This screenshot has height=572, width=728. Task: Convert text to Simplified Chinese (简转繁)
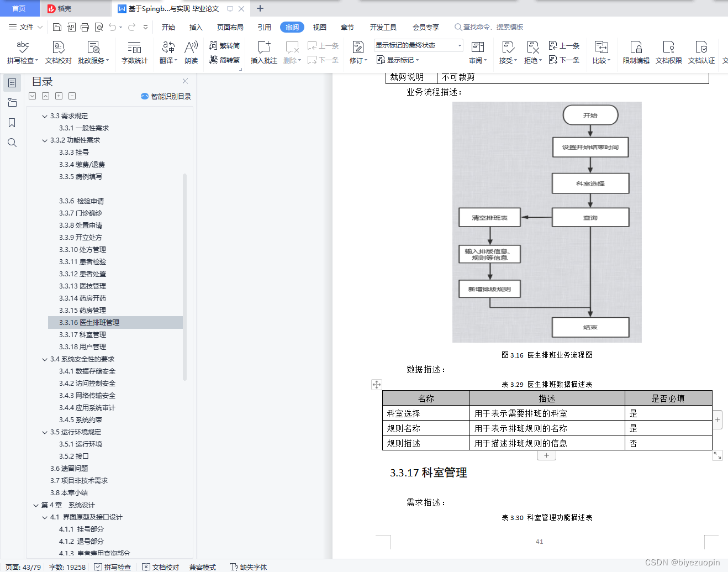pyautogui.click(x=224, y=60)
